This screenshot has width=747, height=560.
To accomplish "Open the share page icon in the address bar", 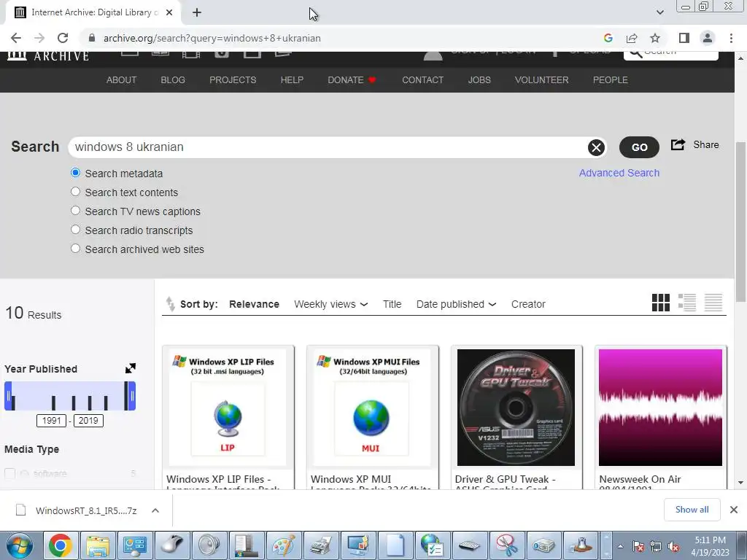I will point(632,38).
